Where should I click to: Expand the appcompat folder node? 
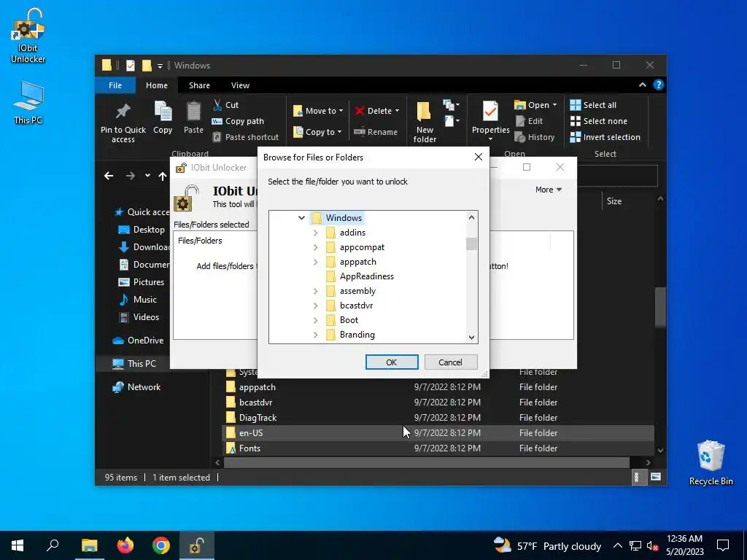[315, 247]
